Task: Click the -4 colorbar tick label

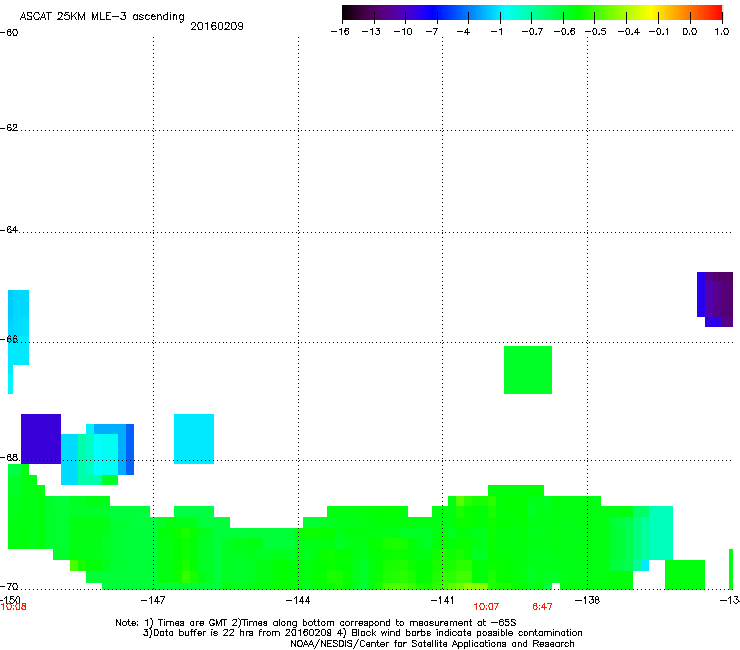Action: click(x=463, y=32)
